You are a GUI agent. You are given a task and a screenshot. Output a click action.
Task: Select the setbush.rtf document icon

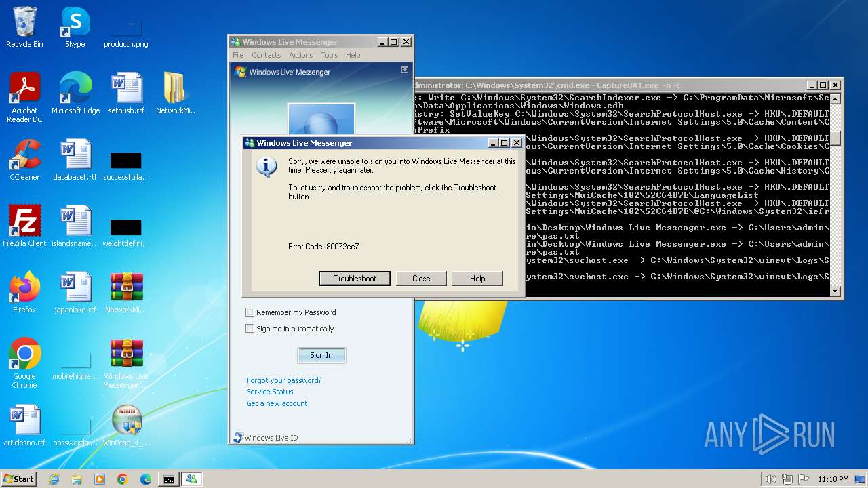[x=126, y=93]
